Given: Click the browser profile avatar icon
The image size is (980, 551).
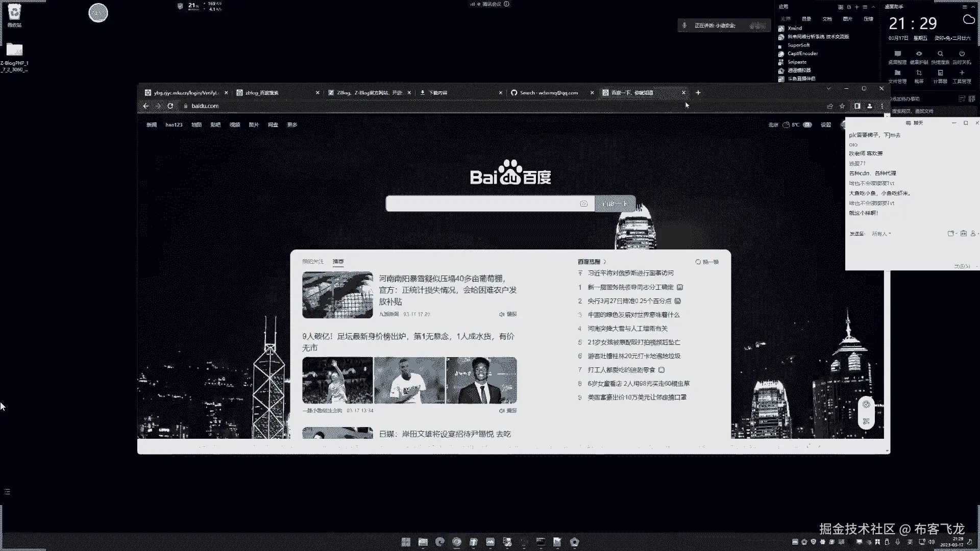Looking at the screenshot, I should [x=870, y=106].
